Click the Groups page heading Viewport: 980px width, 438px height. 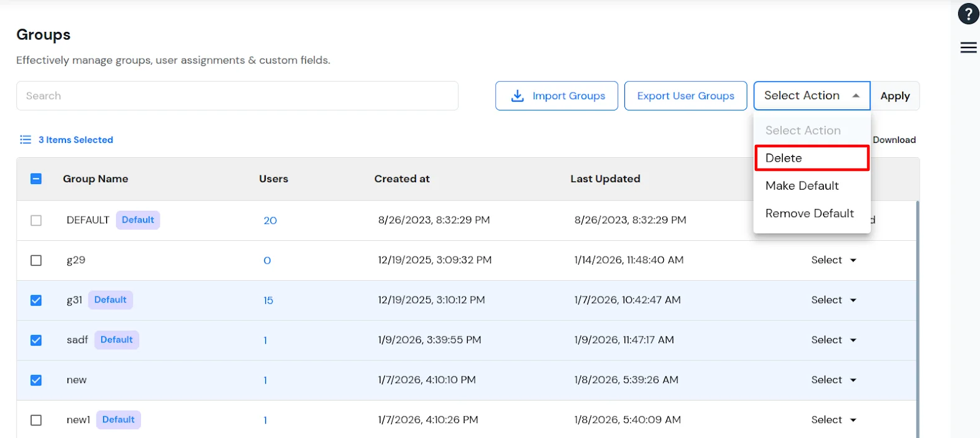(43, 35)
